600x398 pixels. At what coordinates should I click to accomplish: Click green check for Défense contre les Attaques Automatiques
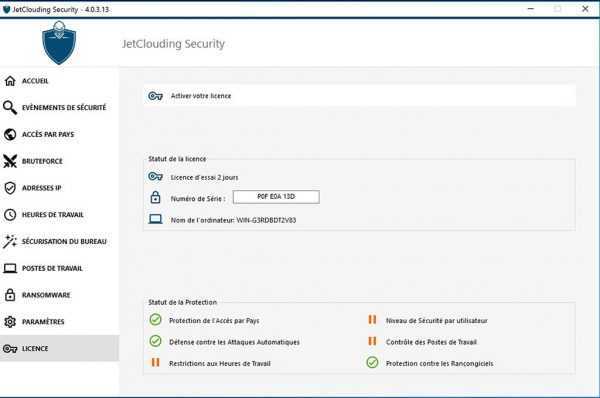[x=155, y=341]
